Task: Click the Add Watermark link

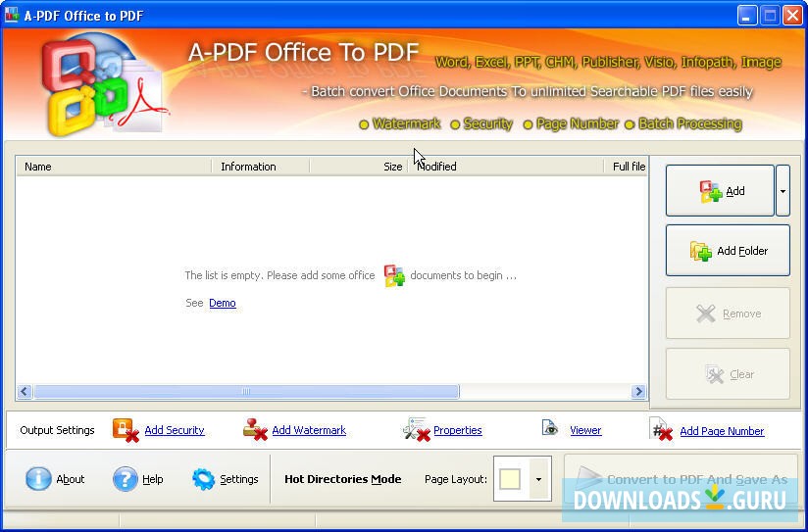Action: click(309, 430)
